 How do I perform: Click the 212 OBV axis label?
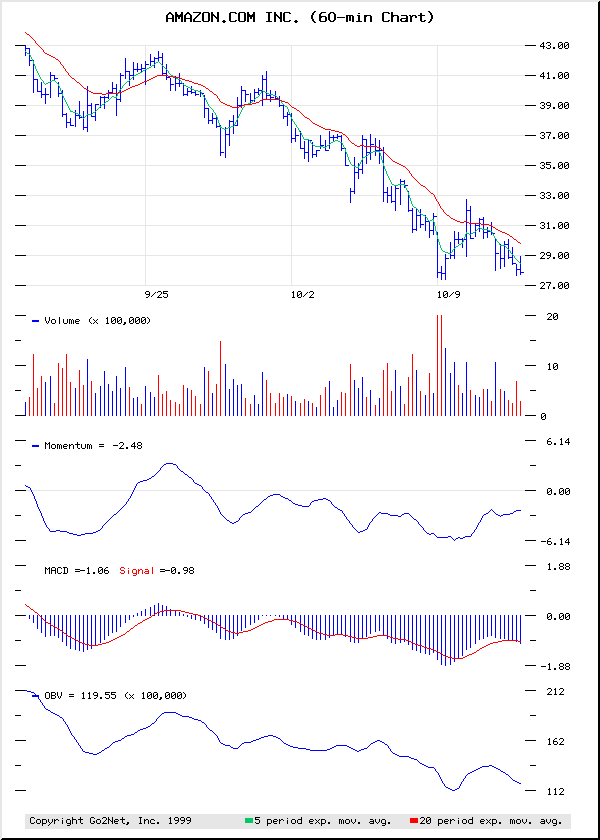coord(556,692)
